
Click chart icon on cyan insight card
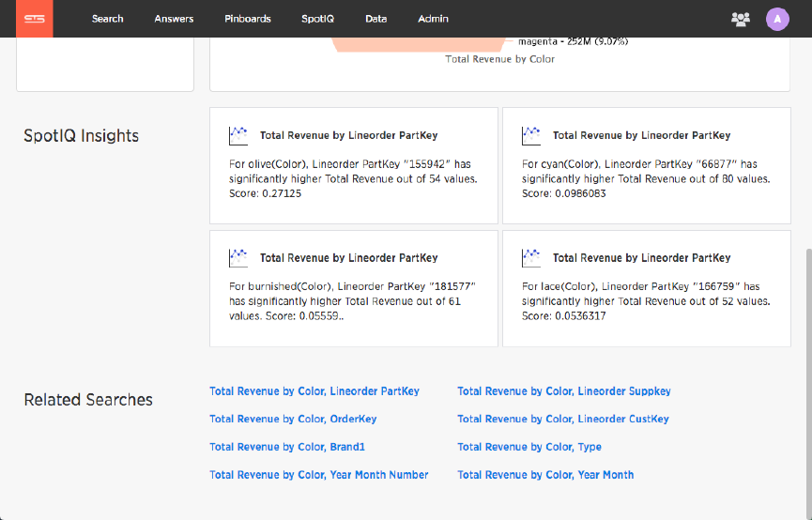(531, 136)
